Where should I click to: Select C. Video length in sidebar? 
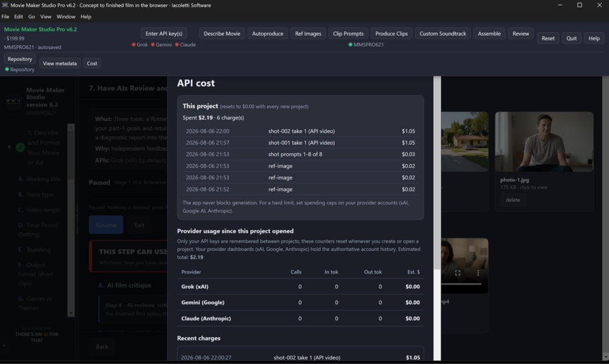click(x=39, y=210)
